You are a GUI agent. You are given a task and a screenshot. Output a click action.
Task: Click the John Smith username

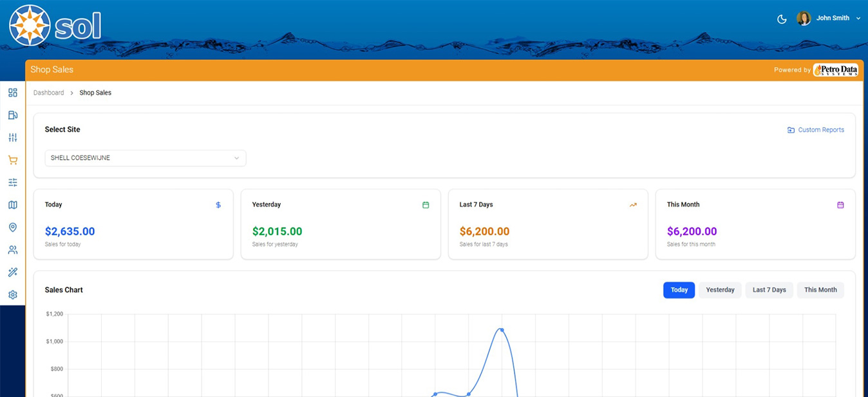pyautogui.click(x=833, y=18)
